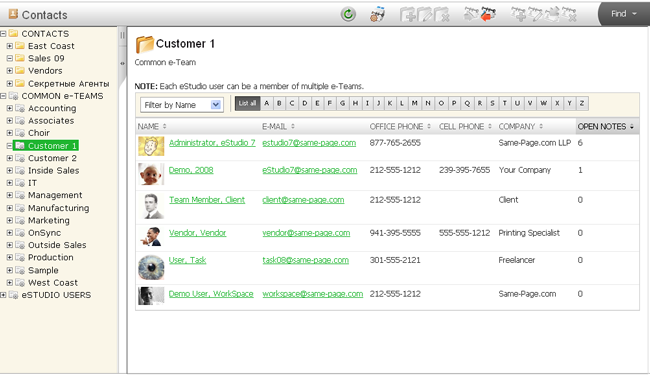This screenshot has height=376, width=650.
Task: Open Administrator, eStudio 7 contact link
Action: tap(212, 143)
